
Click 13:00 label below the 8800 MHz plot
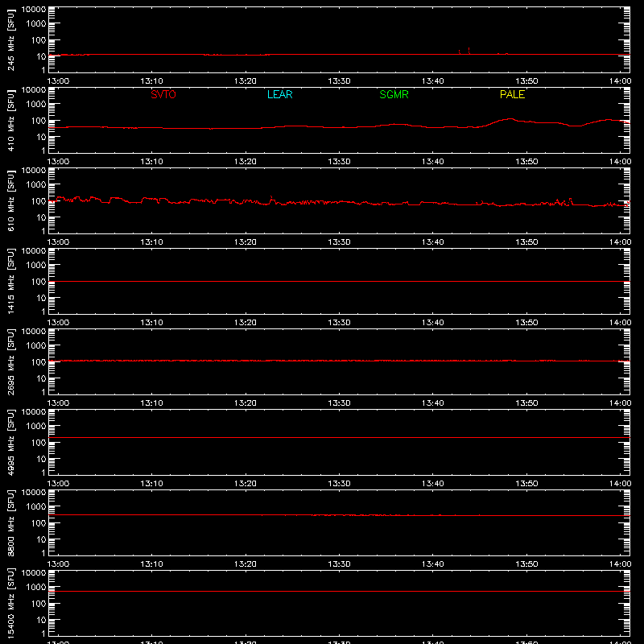click(x=58, y=564)
